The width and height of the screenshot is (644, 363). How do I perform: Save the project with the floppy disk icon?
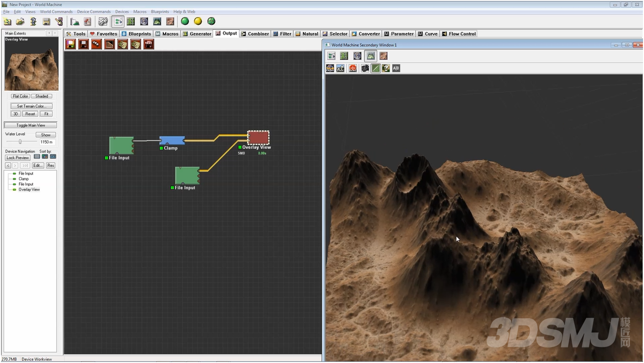tap(46, 22)
